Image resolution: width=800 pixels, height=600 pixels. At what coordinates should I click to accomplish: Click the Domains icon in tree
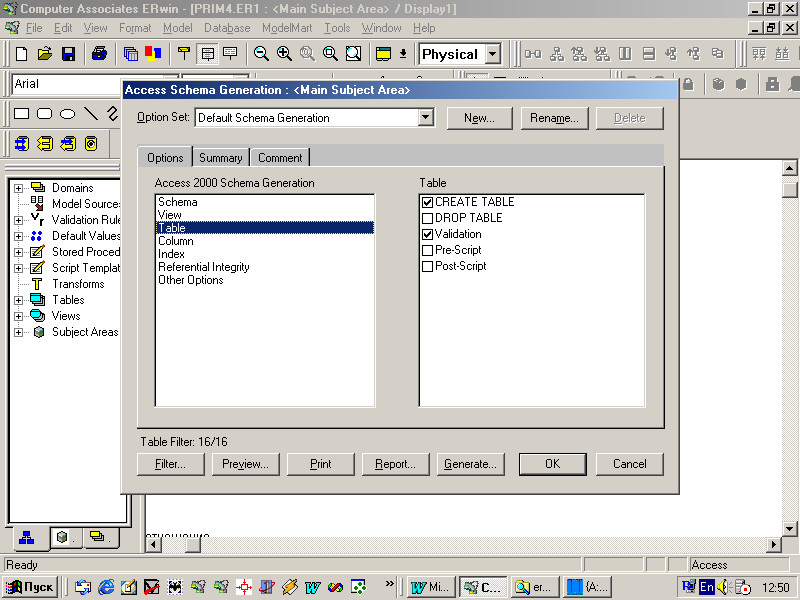(x=38, y=187)
